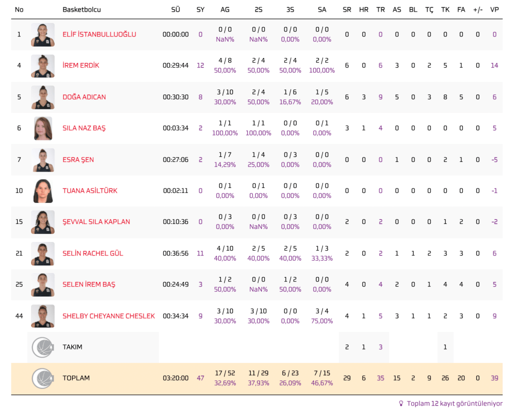
Task: Go to ŞEVVAL SILA KAPLAN's profile
Action: click(x=96, y=222)
